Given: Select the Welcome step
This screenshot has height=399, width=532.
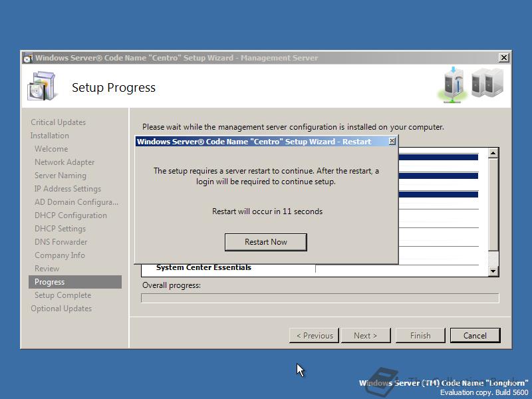Looking at the screenshot, I should (x=51, y=149).
